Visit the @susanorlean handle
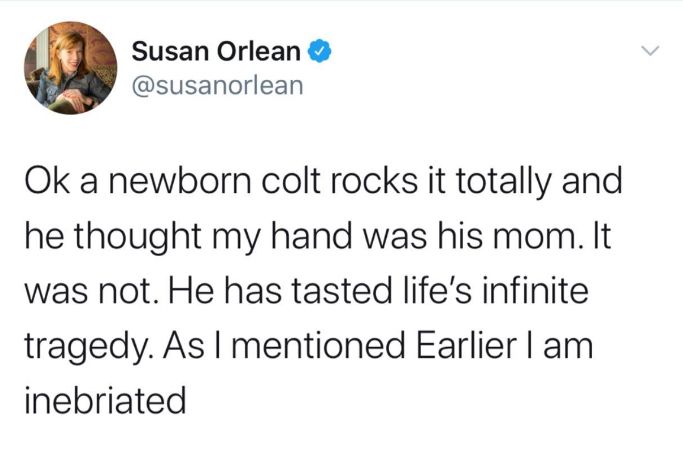This screenshot has width=683, height=450. pos(217,85)
